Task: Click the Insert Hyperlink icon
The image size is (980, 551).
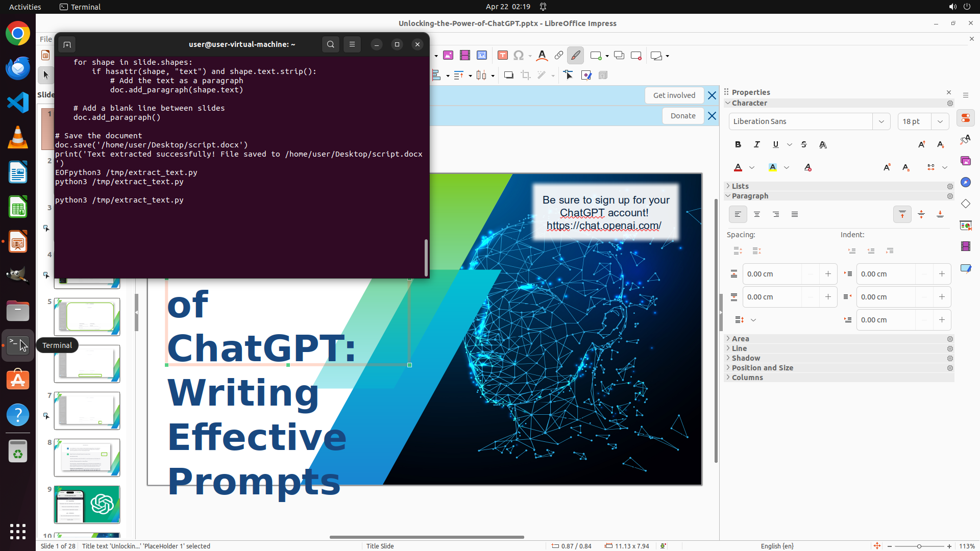Action: tap(559, 56)
